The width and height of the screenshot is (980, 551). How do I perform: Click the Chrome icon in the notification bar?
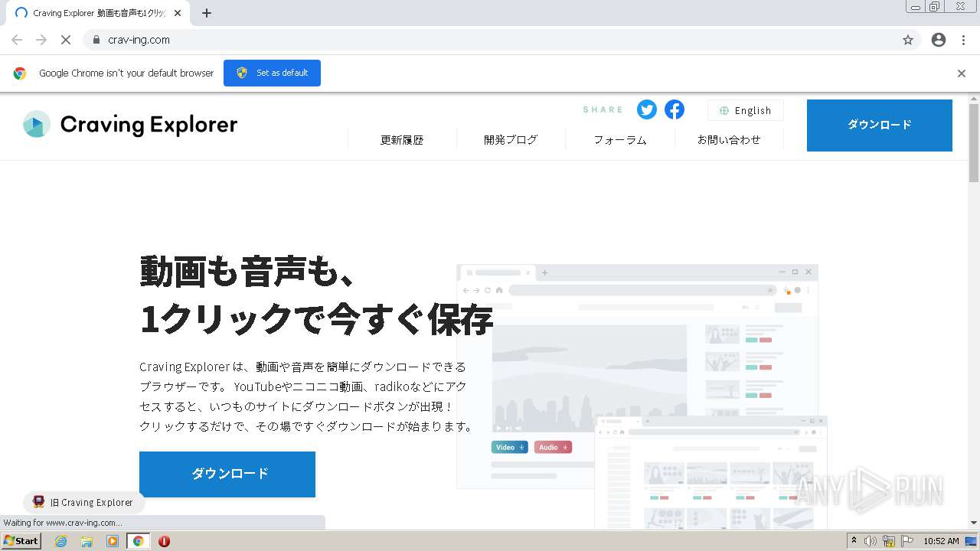20,73
